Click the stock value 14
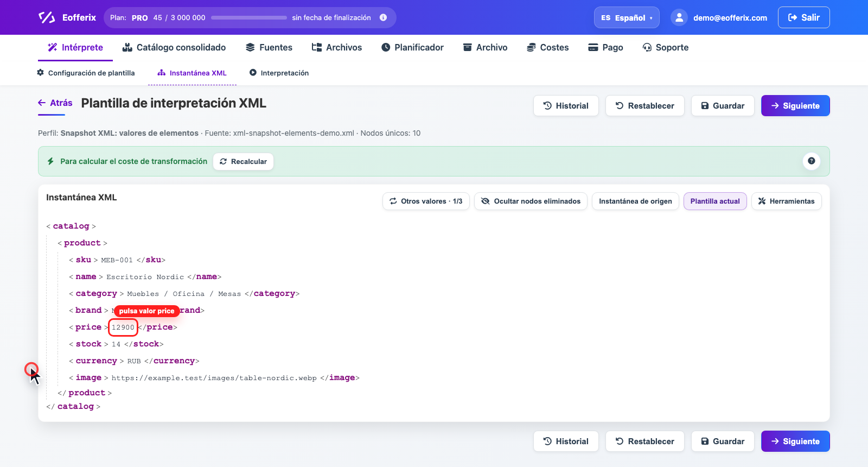The image size is (868, 467). [x=116, y=344]
